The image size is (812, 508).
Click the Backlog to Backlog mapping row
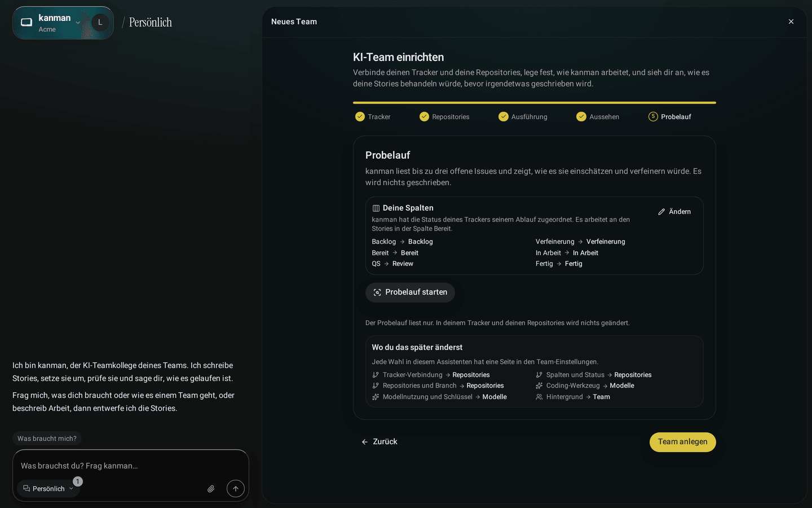(403, 242)
